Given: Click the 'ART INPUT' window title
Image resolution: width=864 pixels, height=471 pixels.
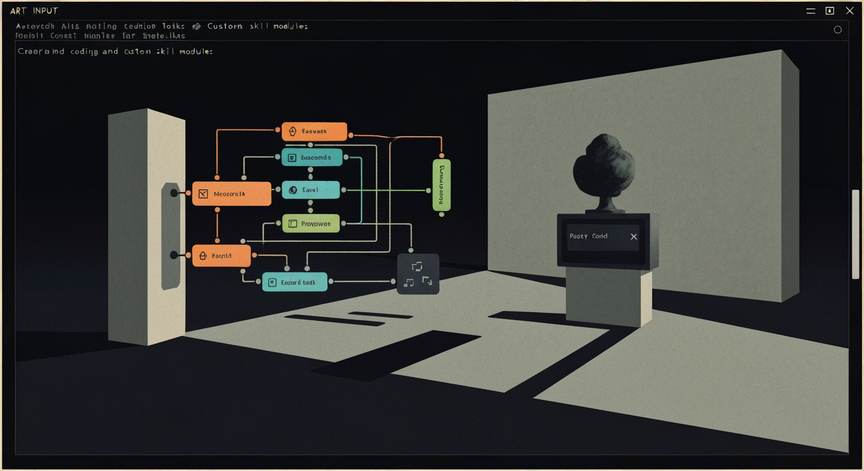Looking at the screenshot, I should tap(34, 10).
